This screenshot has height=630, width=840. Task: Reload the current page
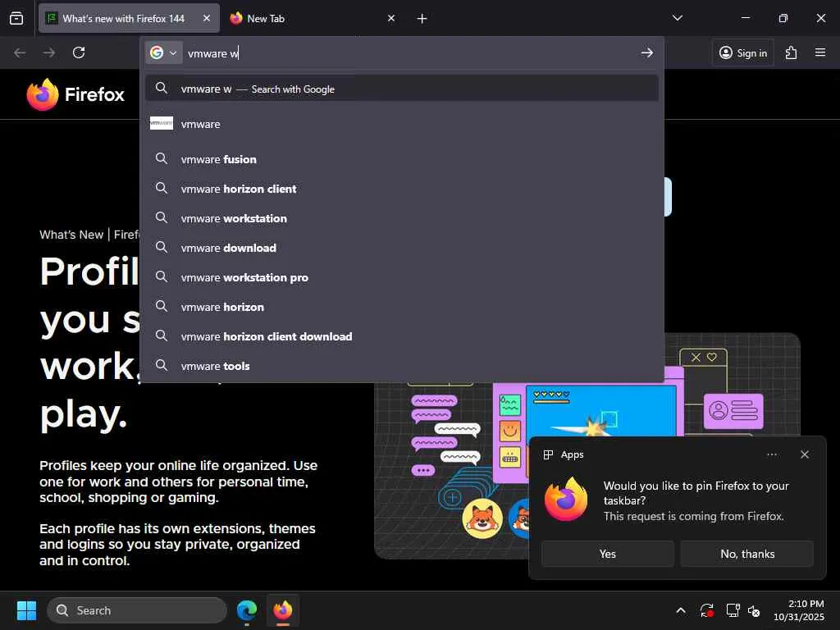pyautogui.click(x=79, y=52)
